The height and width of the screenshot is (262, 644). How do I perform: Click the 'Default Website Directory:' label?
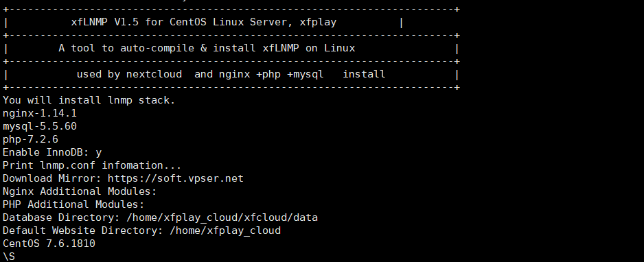(x=83, y=231)
